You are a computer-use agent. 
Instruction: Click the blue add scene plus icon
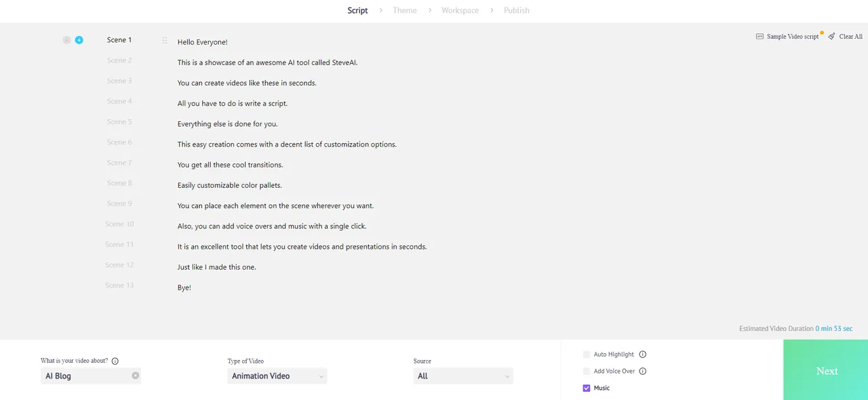(79, 40)
